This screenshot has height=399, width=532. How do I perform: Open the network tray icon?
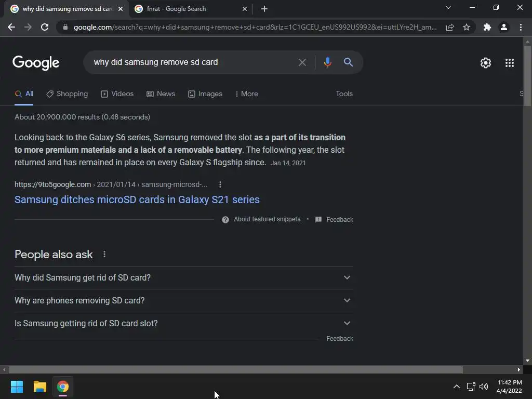click(x=471, y=387)
